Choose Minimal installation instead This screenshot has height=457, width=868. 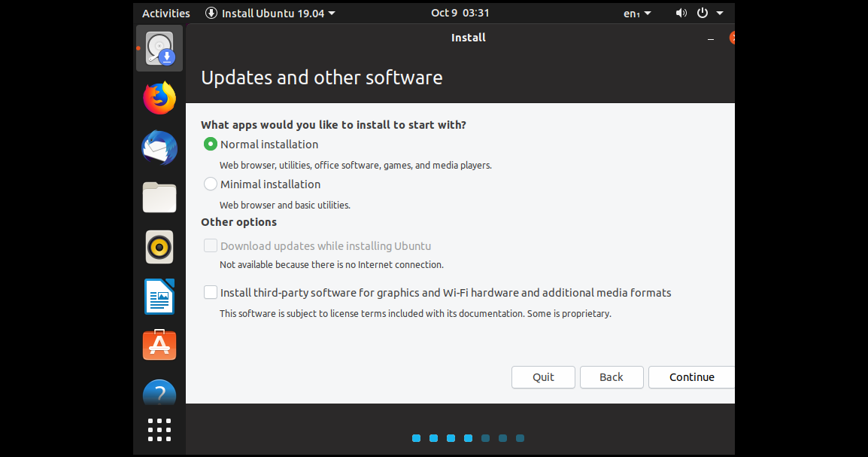click(211, 184)
